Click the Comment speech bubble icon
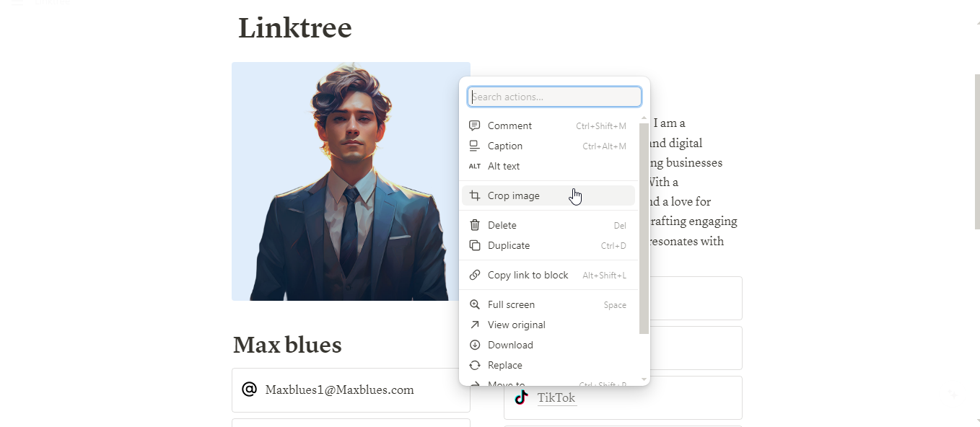Viewport: 980px width, 427px height. pyautogui.click(x=474, y=126)
